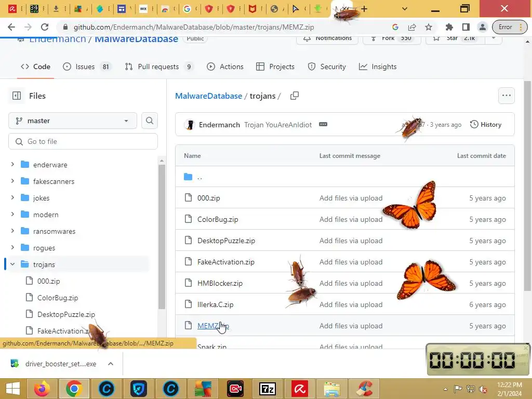Open ColorBug.zip in the file list
Screen dimensions: 532x399
point(218,219)
